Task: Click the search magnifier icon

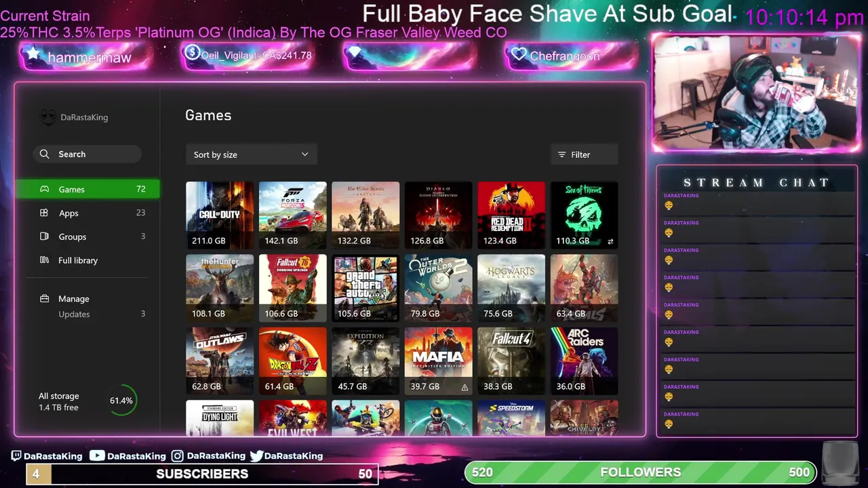Action: (44, 154)
